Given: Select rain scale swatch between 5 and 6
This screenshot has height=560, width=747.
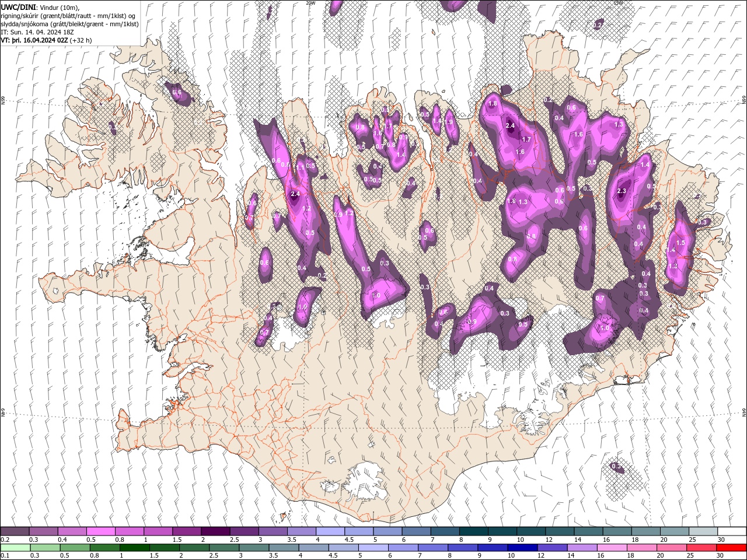Looking at the screenshot, I should point(373,548).
